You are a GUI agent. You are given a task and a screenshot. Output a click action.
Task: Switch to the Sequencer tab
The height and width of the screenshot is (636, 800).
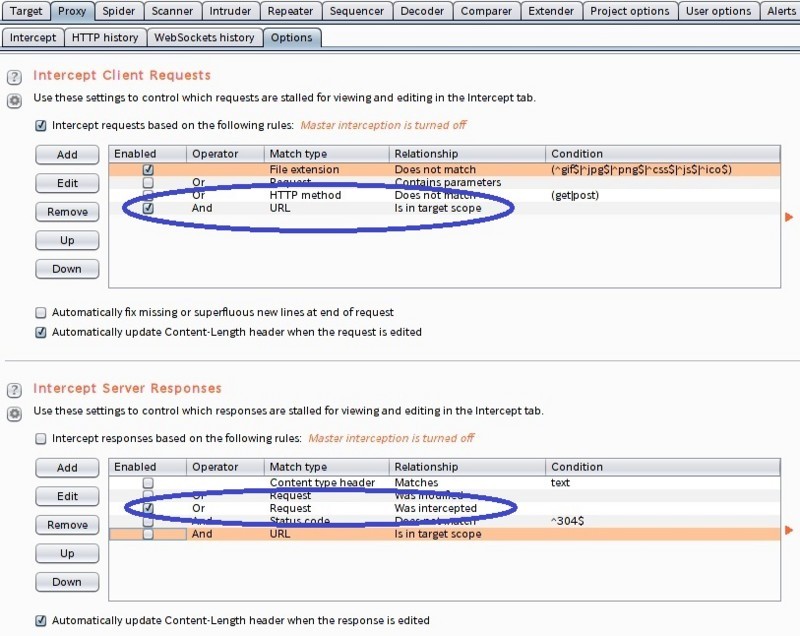(357, 11)
